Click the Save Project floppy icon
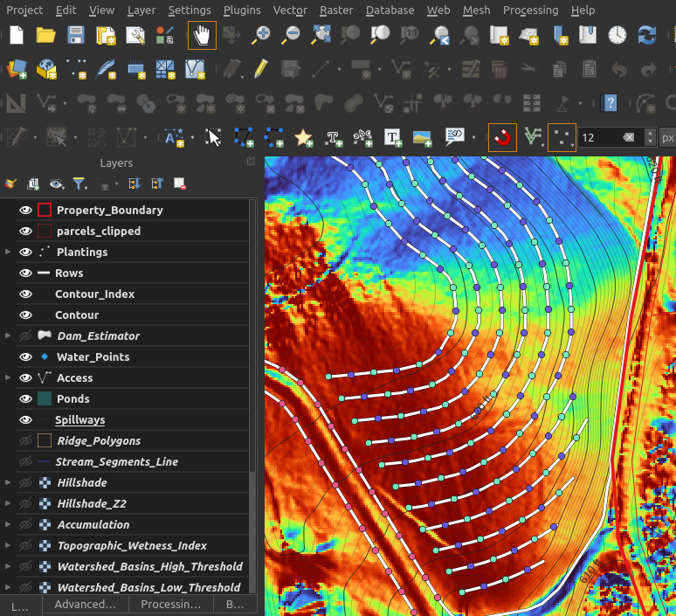676x616 pixels. [76, 36]
